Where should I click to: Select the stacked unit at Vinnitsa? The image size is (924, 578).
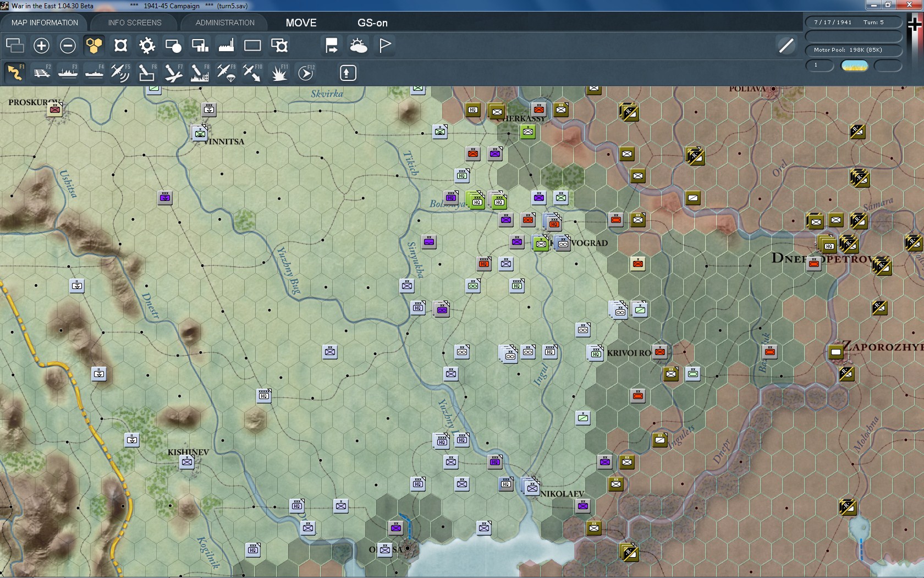[200, 133]
